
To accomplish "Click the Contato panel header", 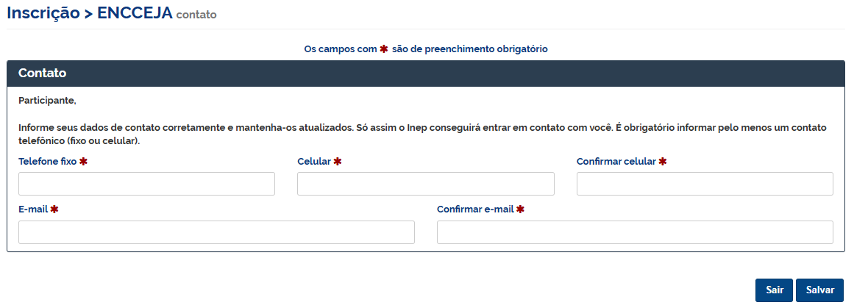I will (x=425, y=74).
